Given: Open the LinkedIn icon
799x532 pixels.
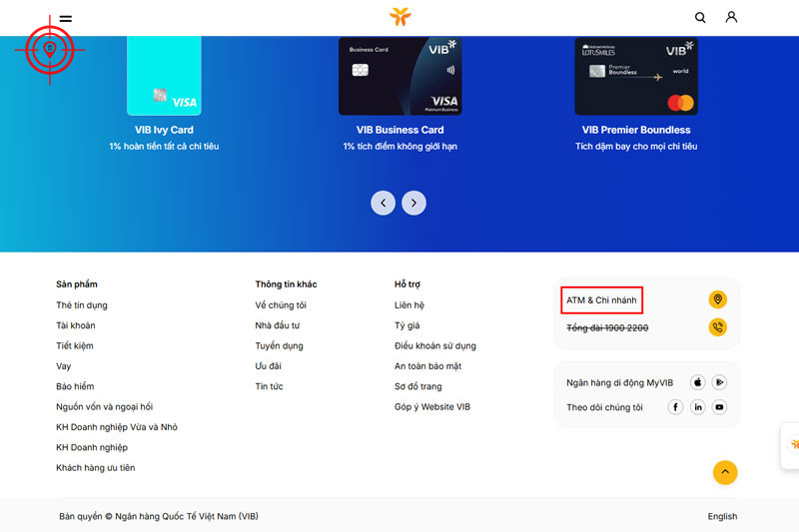Looking at the screenshot, I should 697,407.
